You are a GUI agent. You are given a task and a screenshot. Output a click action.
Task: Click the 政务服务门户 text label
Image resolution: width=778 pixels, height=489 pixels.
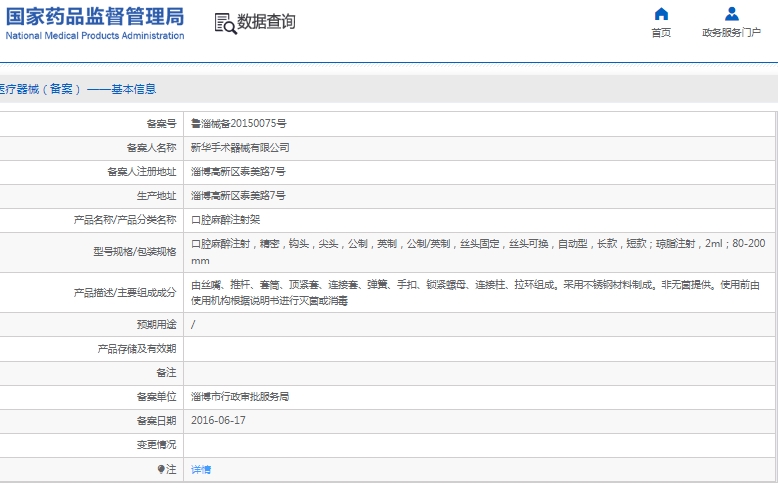(x=731, y=33)
